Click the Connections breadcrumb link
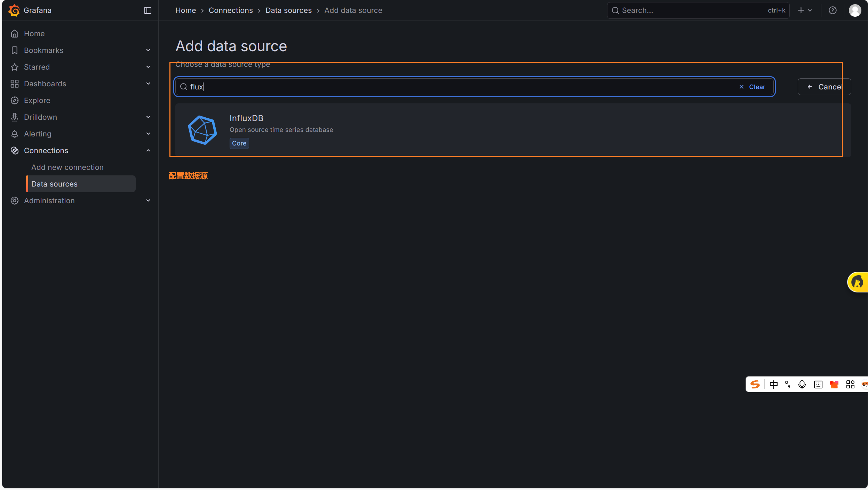 pos(231,10)
